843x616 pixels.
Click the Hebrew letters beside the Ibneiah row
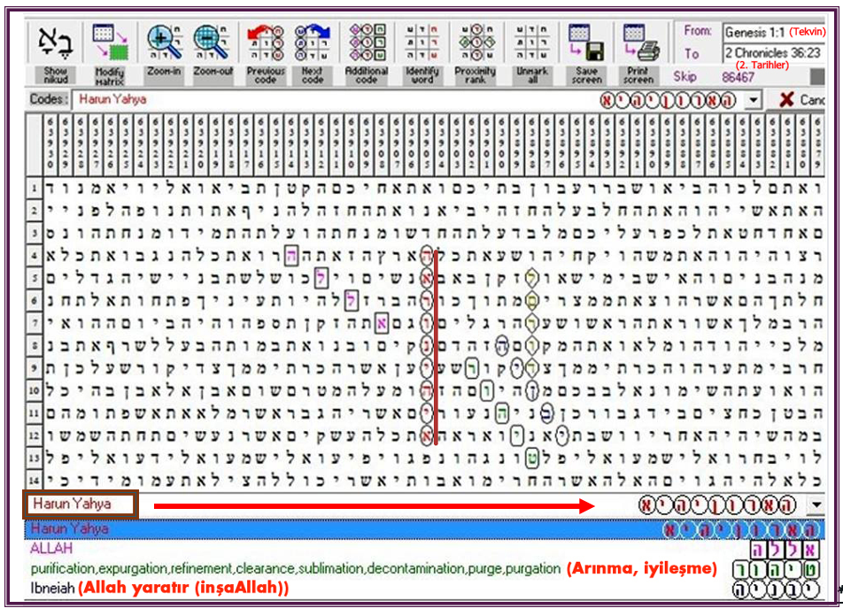pyautogui.click(x=777, y=589)
